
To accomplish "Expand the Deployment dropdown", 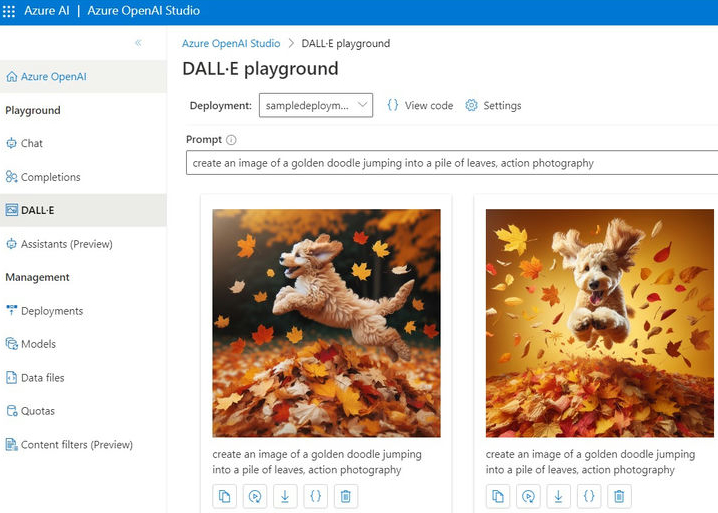I will point(315,105).
